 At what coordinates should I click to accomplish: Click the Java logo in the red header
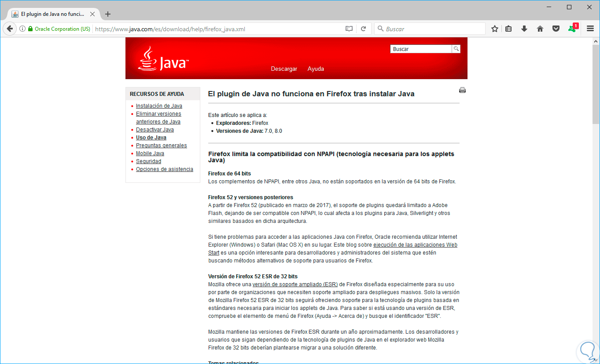[x=163, y=59]
